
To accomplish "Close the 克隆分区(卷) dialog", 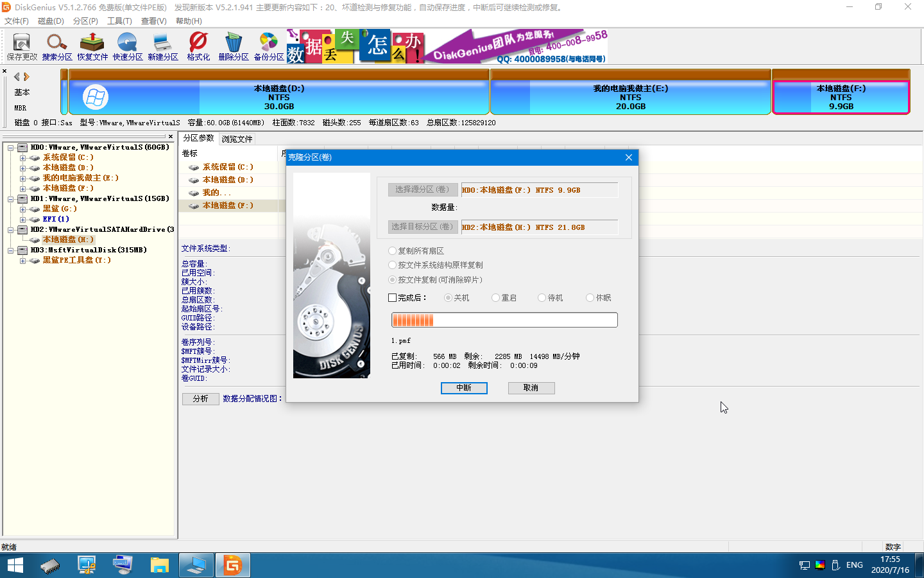I will coord(629,157).
